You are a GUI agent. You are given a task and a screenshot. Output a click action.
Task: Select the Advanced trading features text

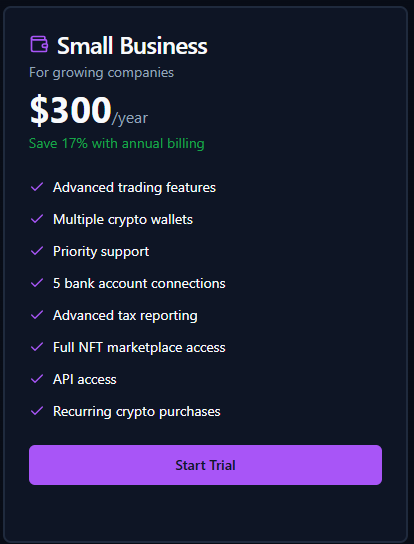pos(134,187)
